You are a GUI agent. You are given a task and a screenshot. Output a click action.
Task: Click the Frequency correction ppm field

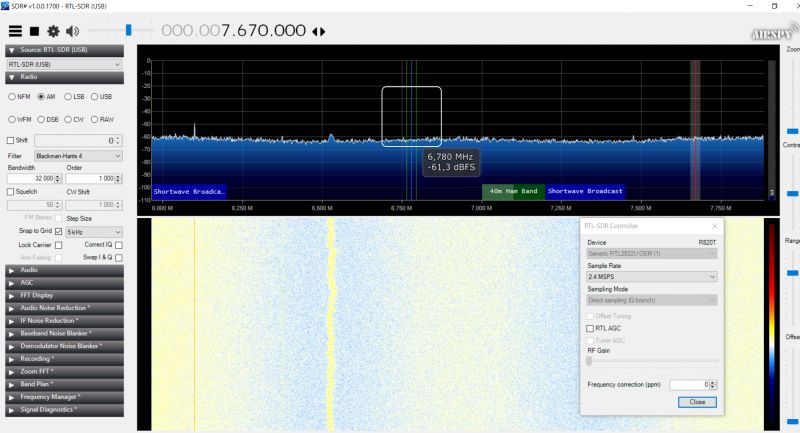[x=693, y=385]
